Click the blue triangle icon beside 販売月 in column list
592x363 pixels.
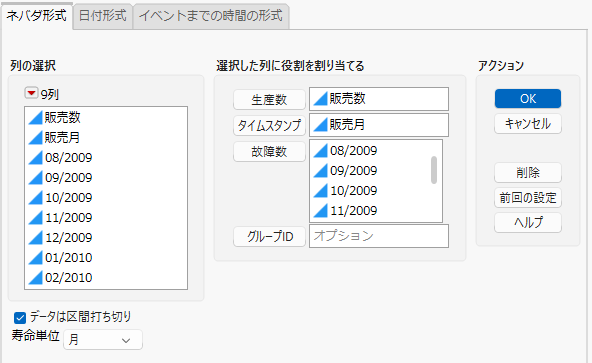[x=35, y=137]
